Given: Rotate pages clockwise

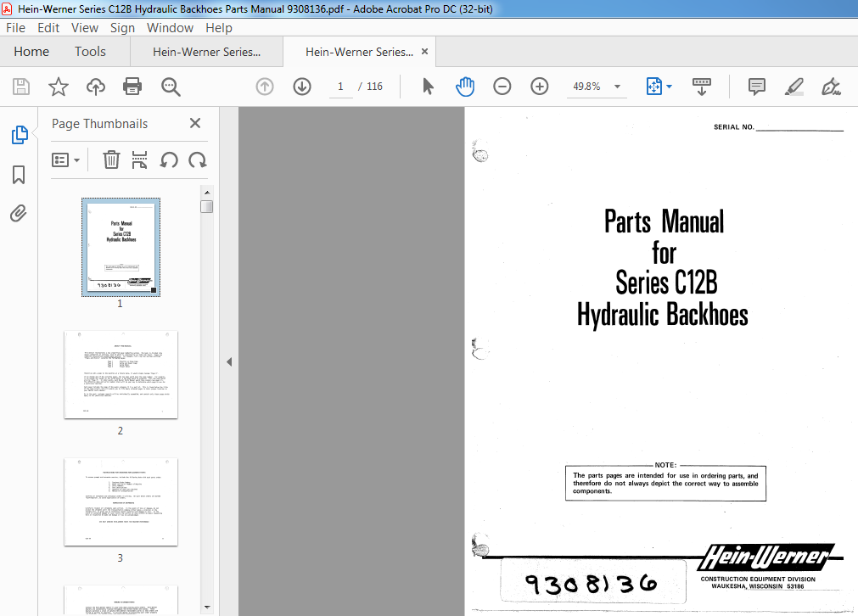Looking at the screenshot, I should 198,160.
